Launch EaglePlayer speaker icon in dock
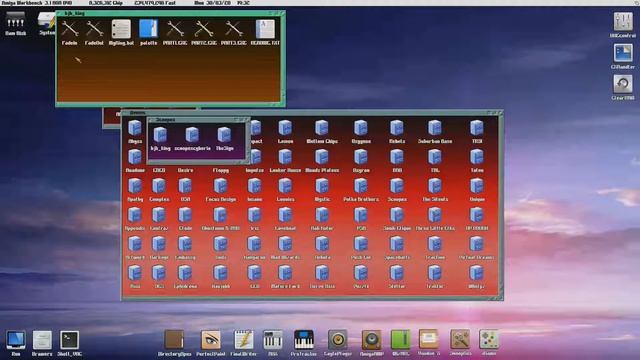Viewport: 640px width, 360px height. [338, 340]
